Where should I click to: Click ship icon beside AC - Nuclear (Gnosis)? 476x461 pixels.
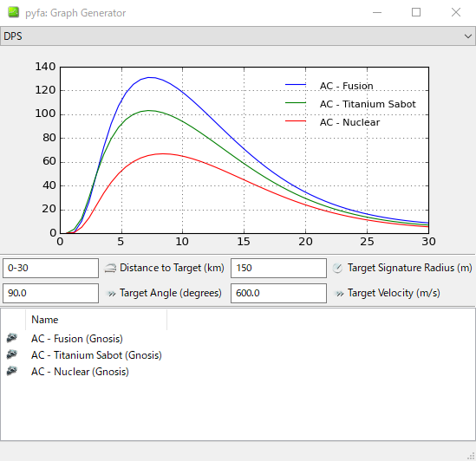click(x=12, y=371)
